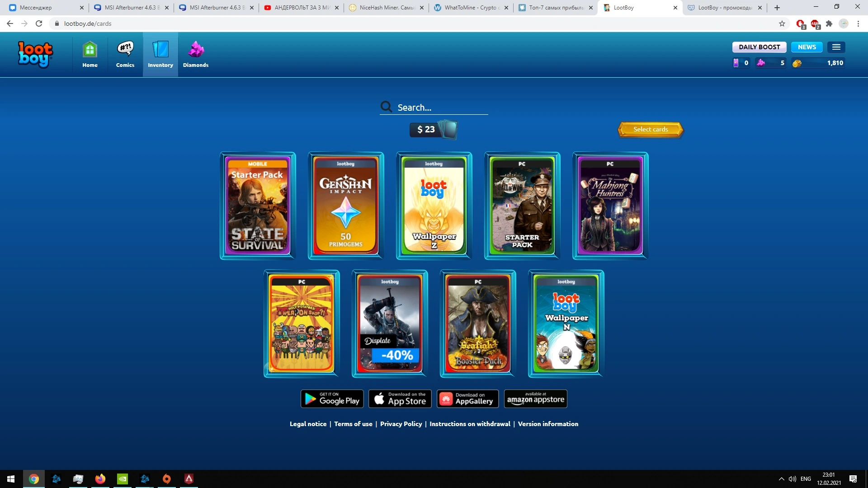
Task: Bookmark this page with the star
Action: click(782, 23)
